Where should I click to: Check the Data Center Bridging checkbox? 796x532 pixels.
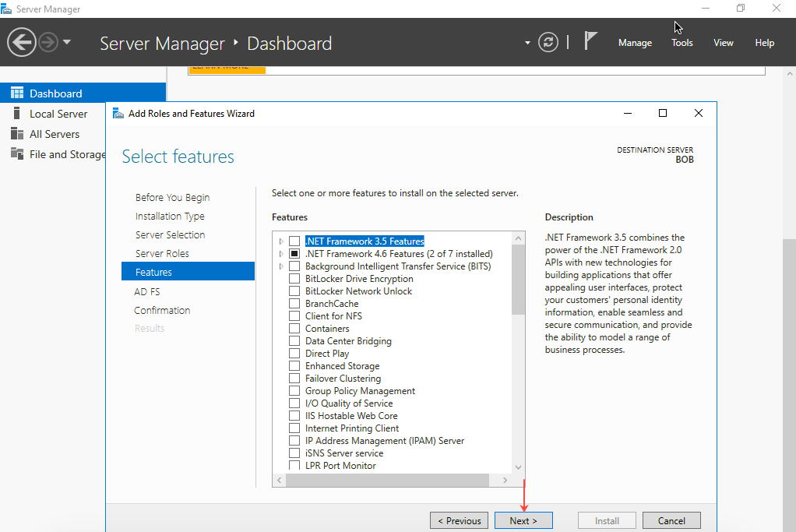294,341
